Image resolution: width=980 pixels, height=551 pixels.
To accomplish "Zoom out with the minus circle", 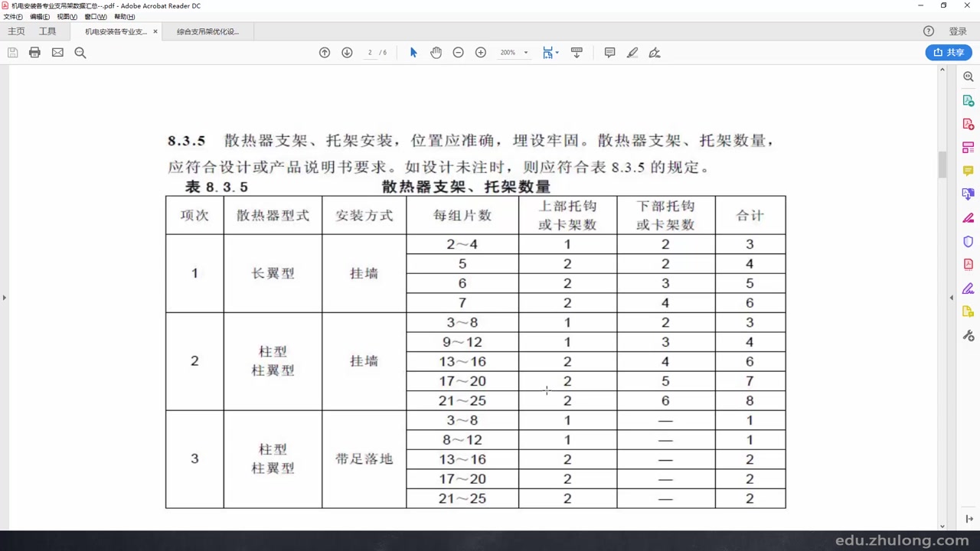I will coord(458,53).
